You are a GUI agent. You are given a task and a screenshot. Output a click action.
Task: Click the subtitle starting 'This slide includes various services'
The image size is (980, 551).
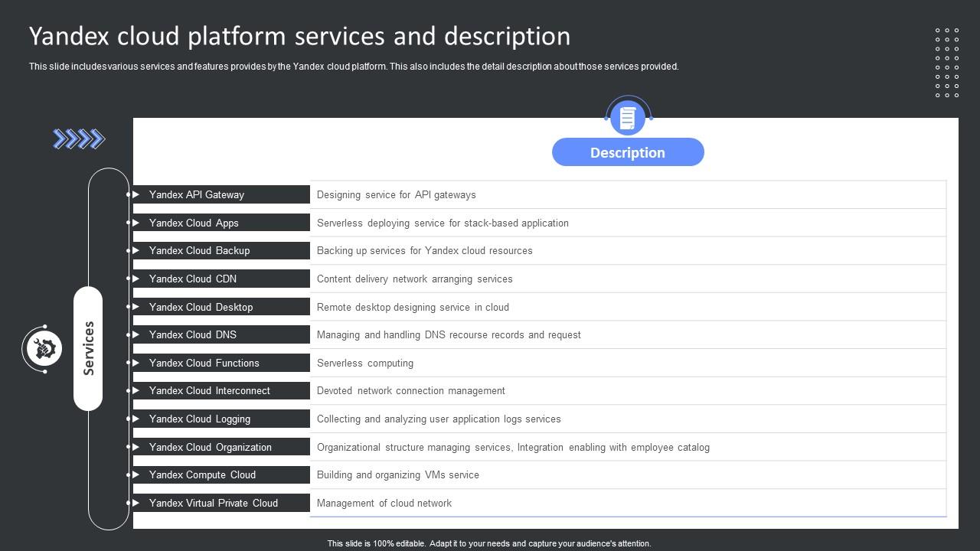point(354,67)
